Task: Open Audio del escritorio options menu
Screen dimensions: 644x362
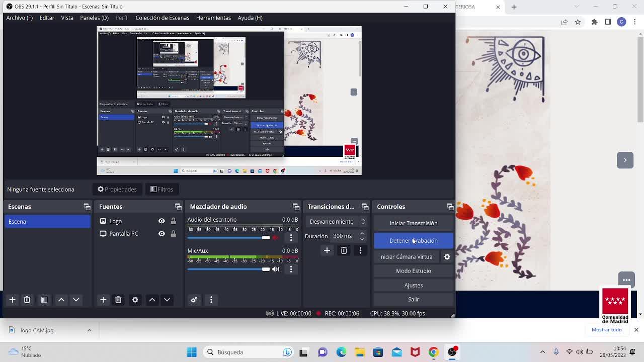Action: tap(291, 238)
